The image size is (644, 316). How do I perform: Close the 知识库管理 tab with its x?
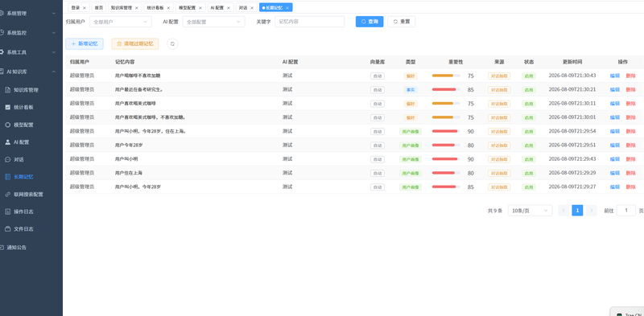137,8
